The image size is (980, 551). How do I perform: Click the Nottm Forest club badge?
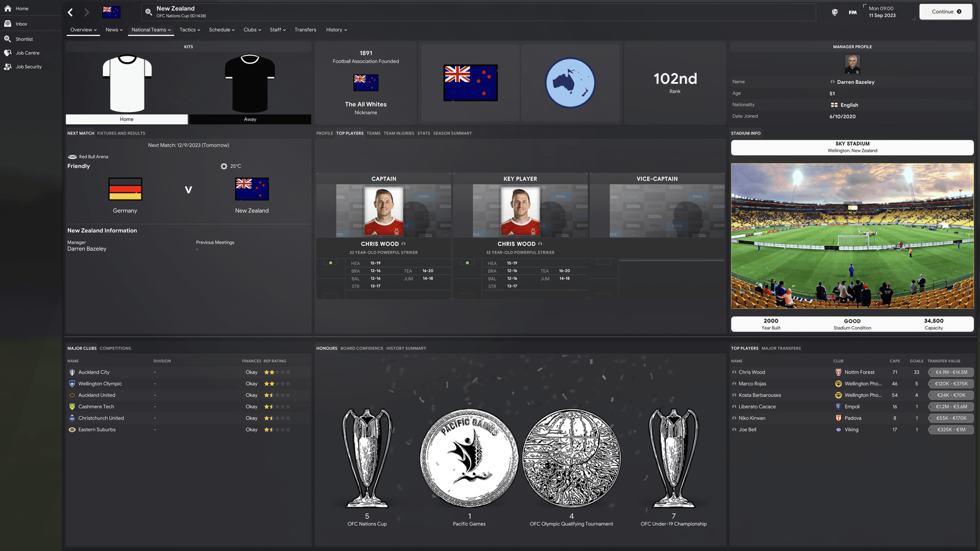pos(839,372)
